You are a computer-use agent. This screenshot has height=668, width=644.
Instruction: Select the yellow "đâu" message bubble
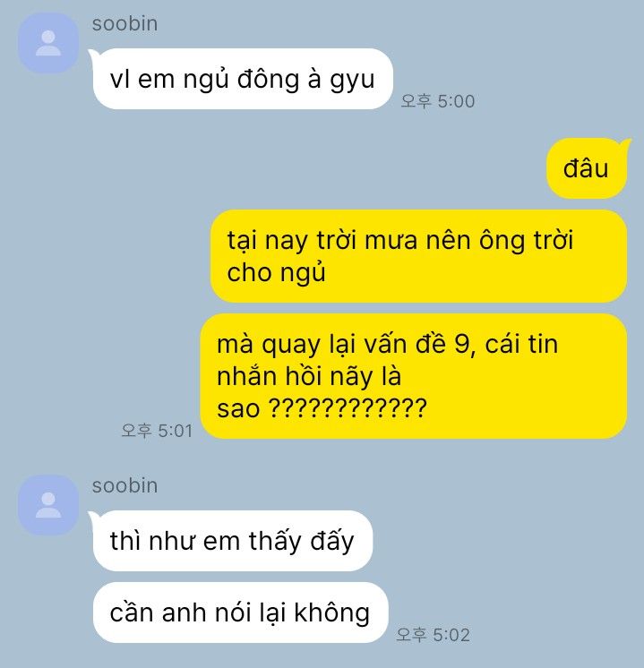point(587,168)
